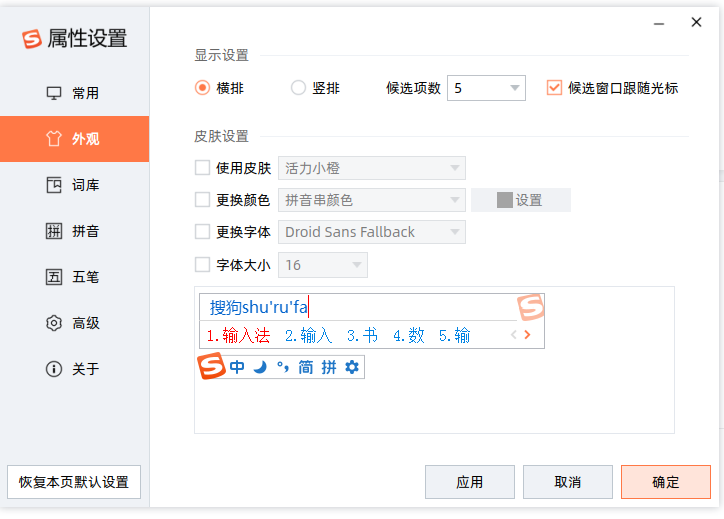
Task: Click the Sogou logo beside 属性设置 title
Action: (32, 39)
